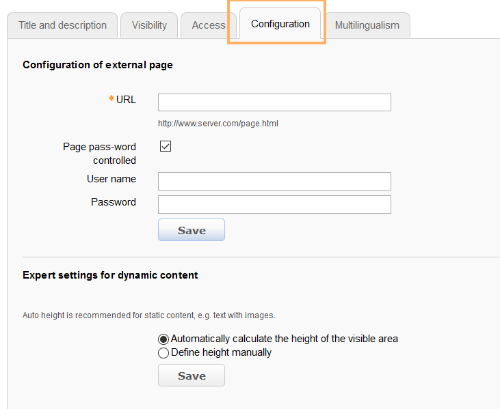
Task: Choose the Define height manually option
Action: tap(163, 353)
